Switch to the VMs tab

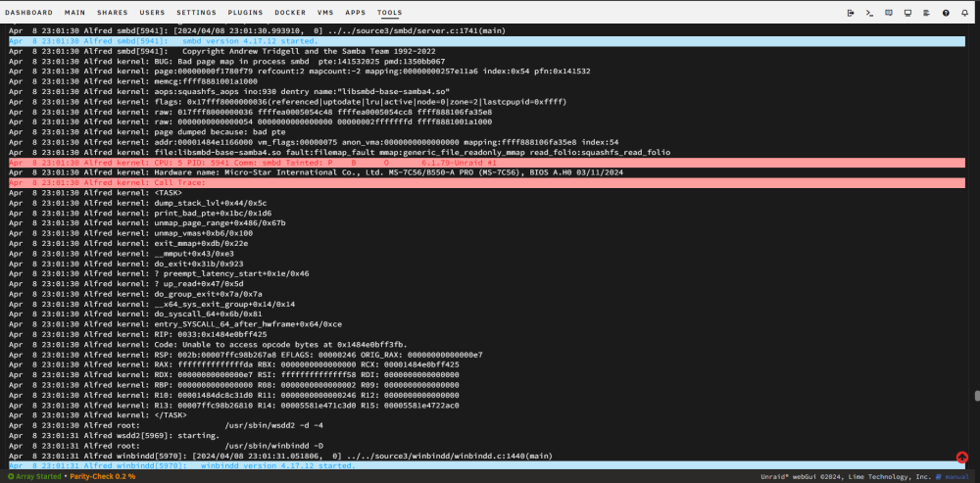point(325,13)
